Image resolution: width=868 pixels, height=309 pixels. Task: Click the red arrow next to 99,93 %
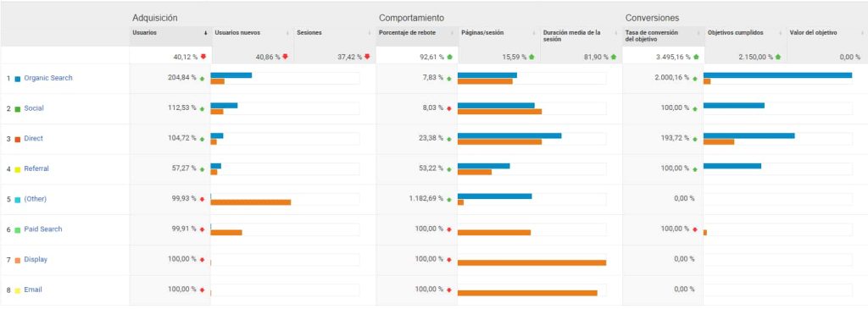(202, 199)
